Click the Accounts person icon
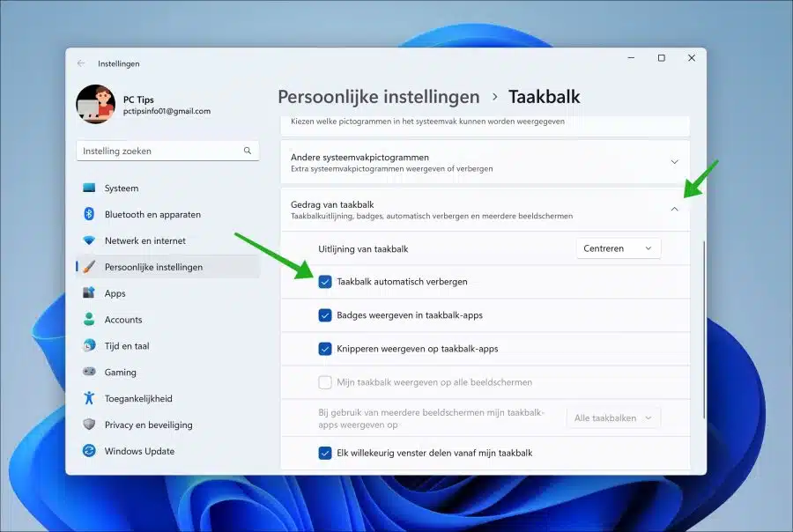Image resolution: width=793 pixels, height=532 pixels. pyautogui.click(x=89, y=319)
